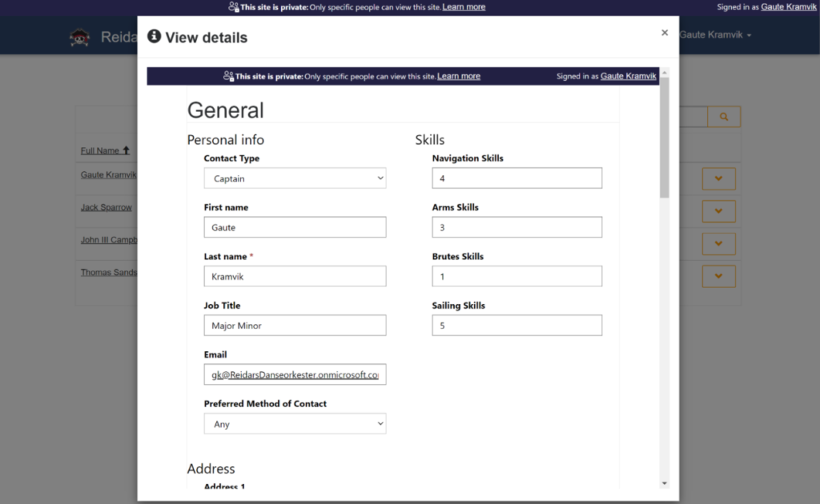Click Gaute Kramvik signed-in link inside dialog

(628, 76)
